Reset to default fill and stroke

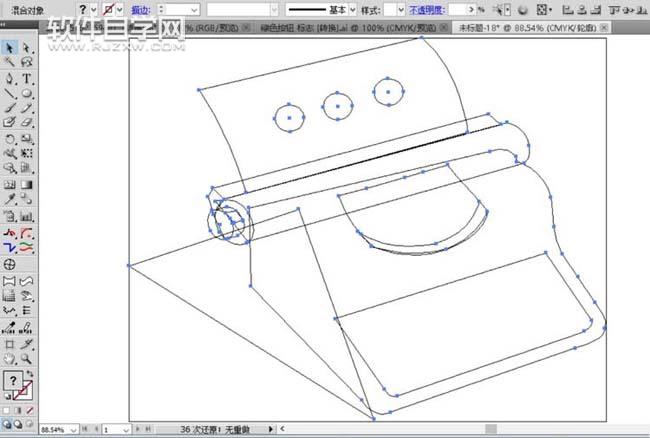tap(7, 396)
